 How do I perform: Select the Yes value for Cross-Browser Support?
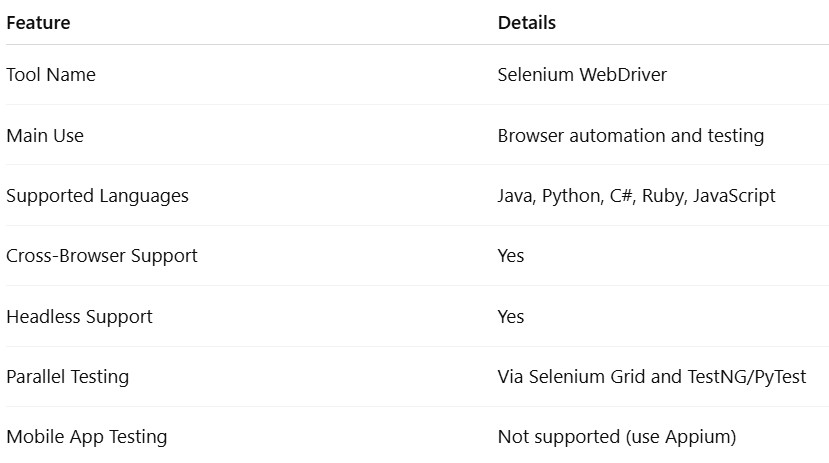(x=511, y=256)
